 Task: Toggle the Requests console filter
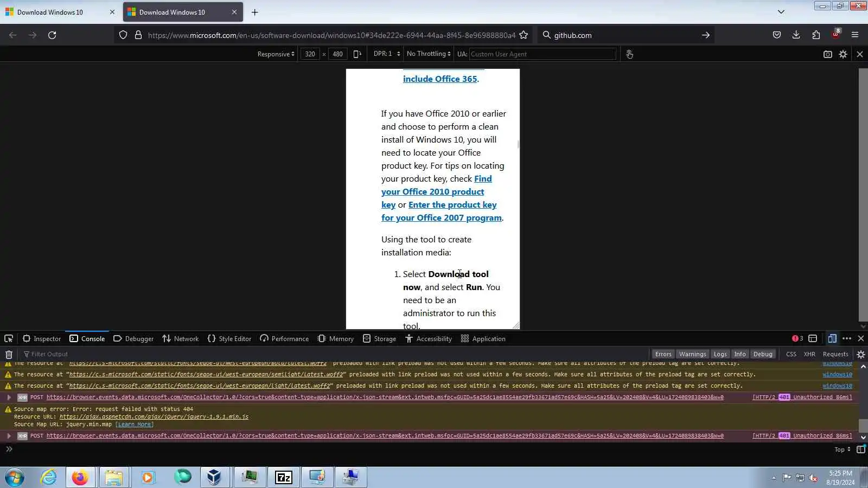point(835,354)
